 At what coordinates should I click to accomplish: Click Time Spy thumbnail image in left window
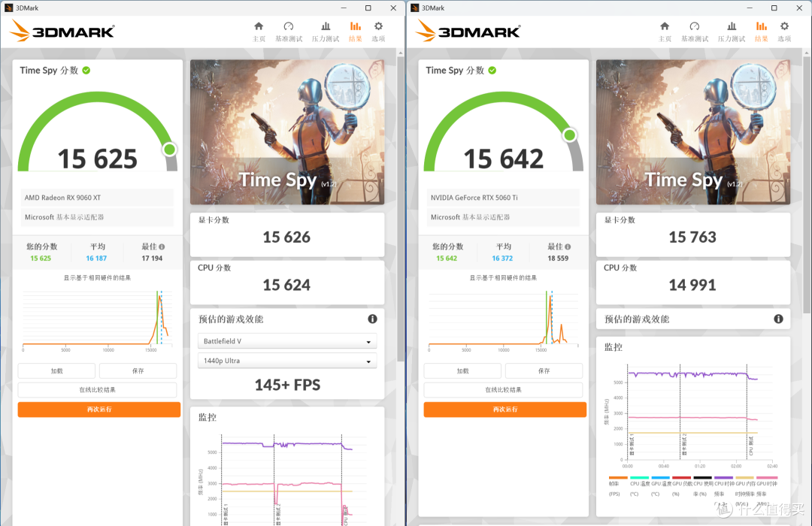(x=287, y=132)
